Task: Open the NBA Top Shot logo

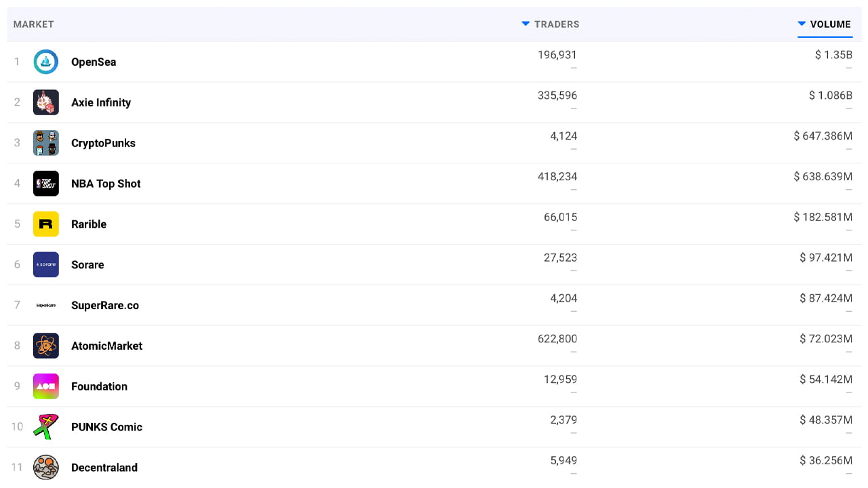Action: point(46,184)
